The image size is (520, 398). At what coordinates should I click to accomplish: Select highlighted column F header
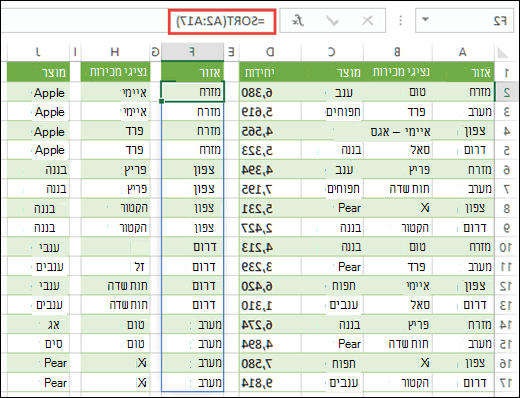(192, 52)
